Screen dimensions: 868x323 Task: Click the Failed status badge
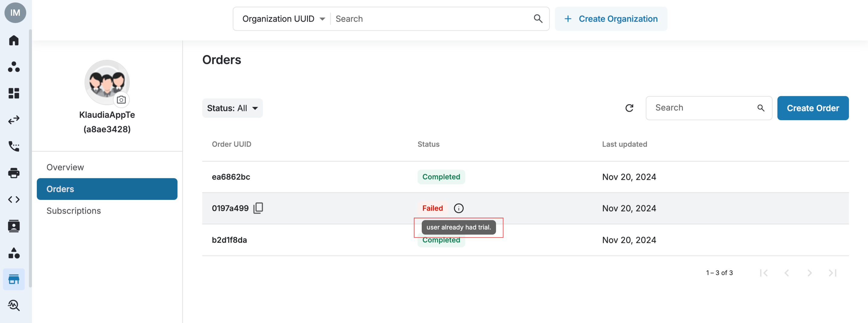[x=432, y=208]
